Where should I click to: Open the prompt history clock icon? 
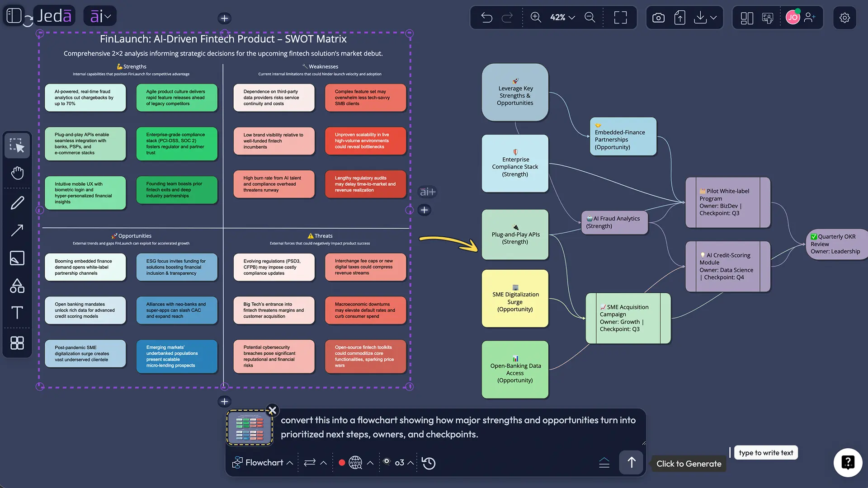429,463
